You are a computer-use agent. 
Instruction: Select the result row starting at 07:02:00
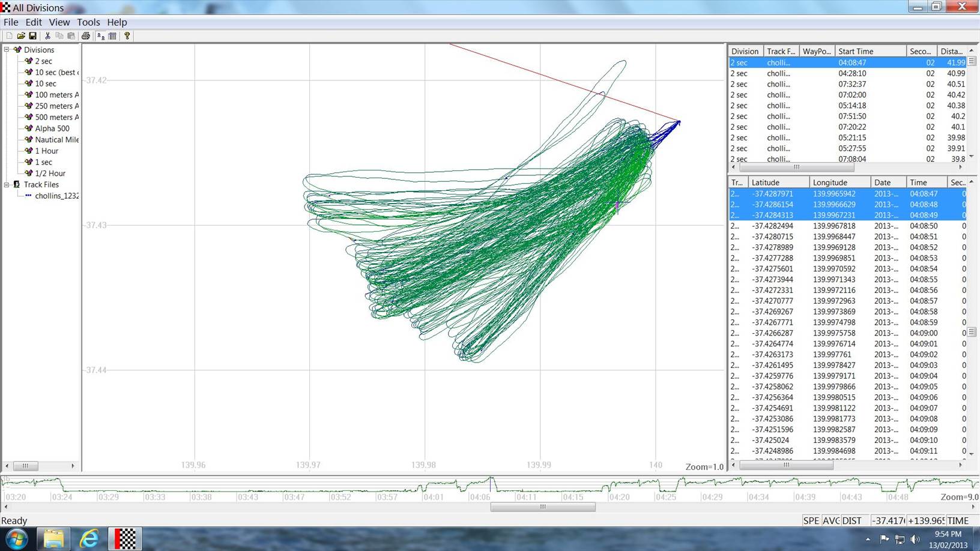[851, 95]
